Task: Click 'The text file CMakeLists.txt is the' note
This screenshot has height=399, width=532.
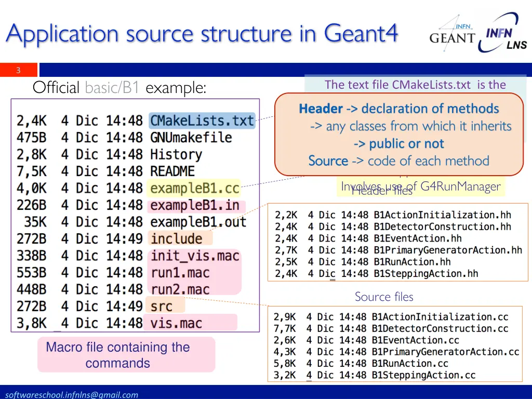Action: point(415,85)
